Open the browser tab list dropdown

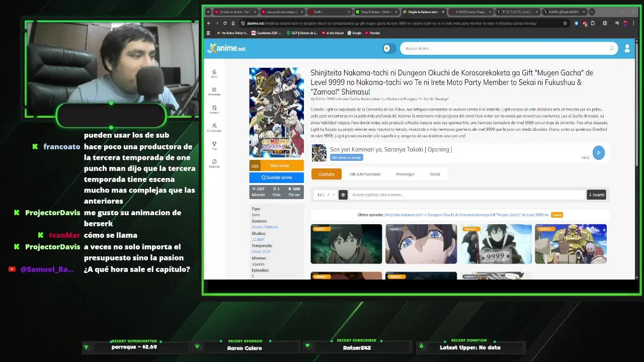(208, 12)
